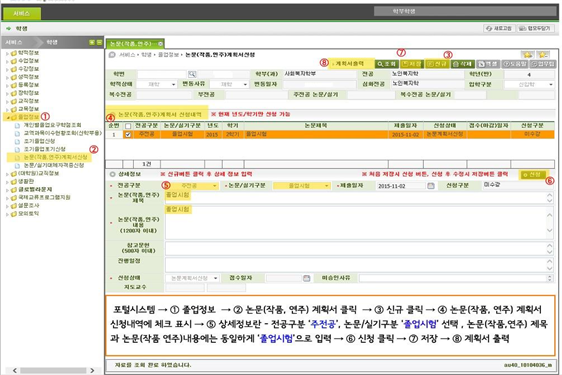Viewport: 562px width, 375px height.
Task: Click the 학번 search magnifier icon
Action: click(x=192, y=74)
